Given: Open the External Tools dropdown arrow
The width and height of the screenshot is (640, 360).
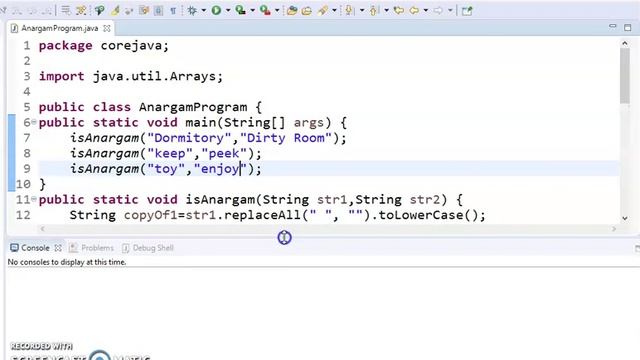Looking at the screenshot, I should 277,10.
